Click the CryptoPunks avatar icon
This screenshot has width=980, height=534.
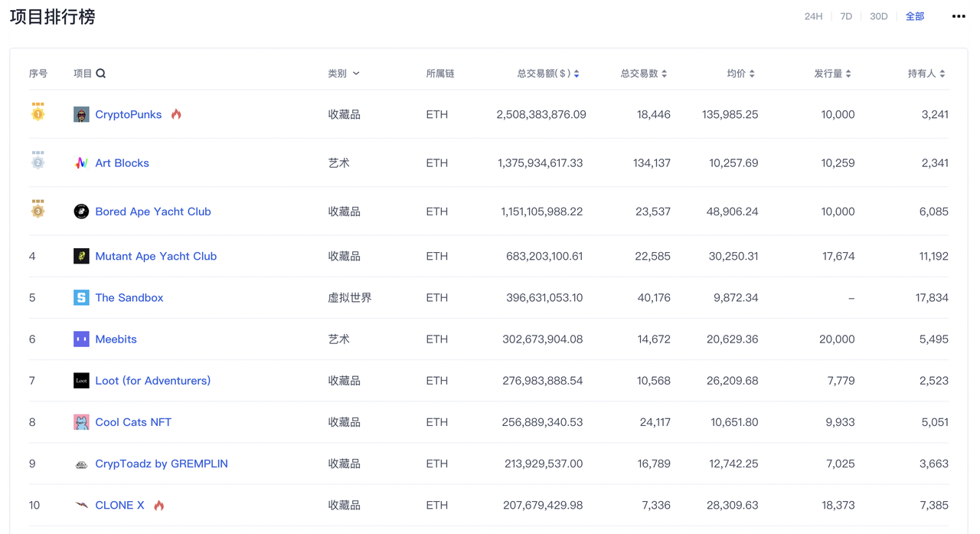coord(81,115)
